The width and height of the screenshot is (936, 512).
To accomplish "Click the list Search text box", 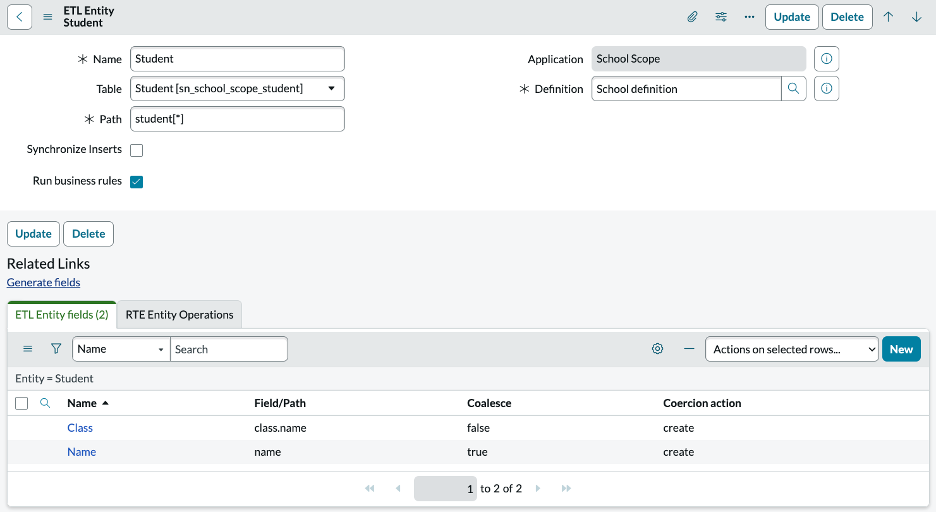I will point(229,349).
